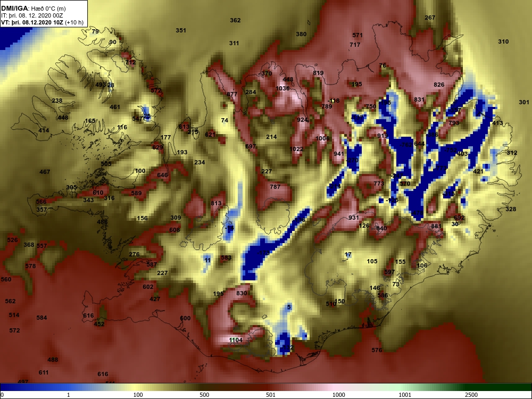Click the map value '328'

511,209
